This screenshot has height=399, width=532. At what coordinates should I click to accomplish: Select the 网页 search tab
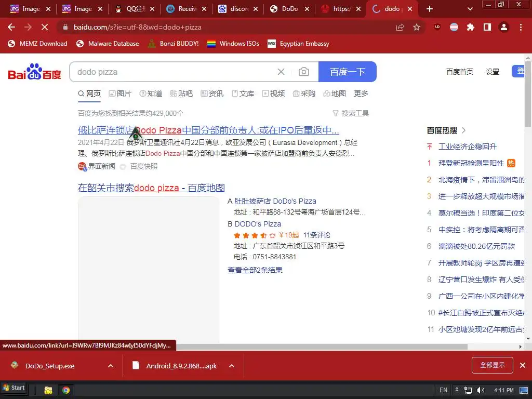[x=89, y=94]
